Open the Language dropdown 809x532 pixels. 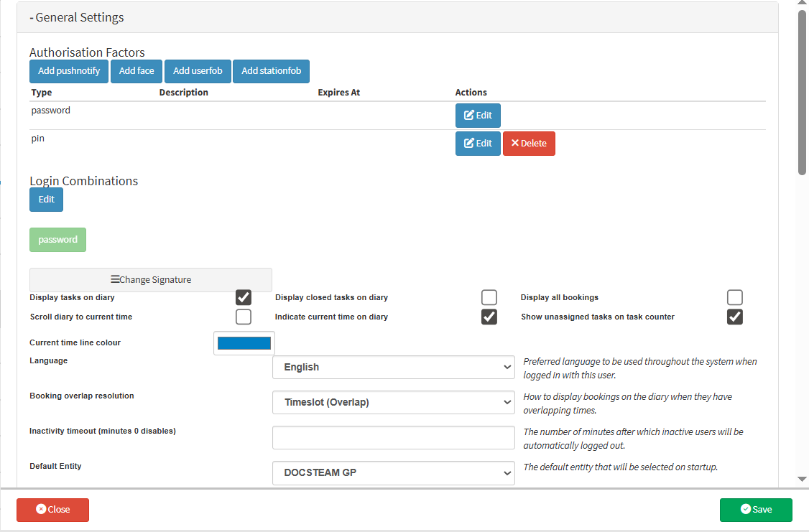tap(393, 367)
